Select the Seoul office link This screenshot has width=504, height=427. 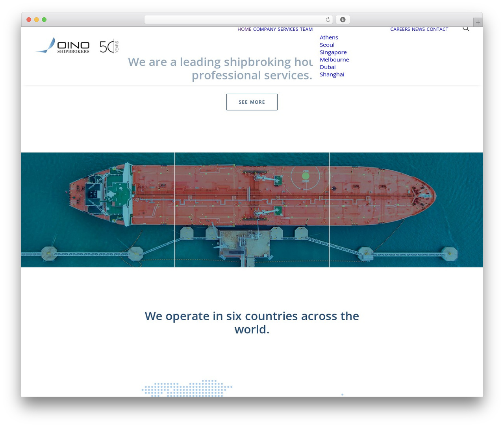[x=327, y=45]
